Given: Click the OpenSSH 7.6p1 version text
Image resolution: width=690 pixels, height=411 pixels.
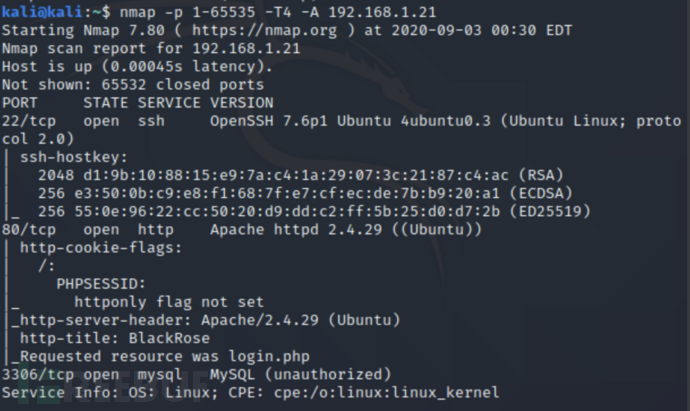Looking at the screenshot, I should [268, 121].
